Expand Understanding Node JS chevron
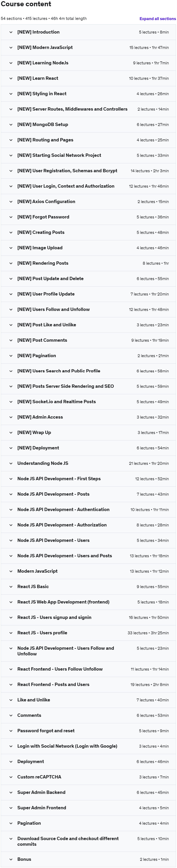The image size is (177, 868). 11,463
